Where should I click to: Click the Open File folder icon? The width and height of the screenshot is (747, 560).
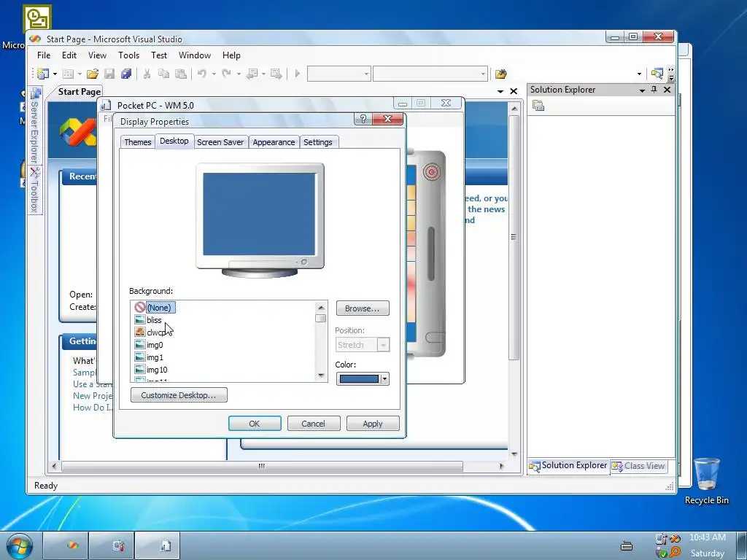93,74
